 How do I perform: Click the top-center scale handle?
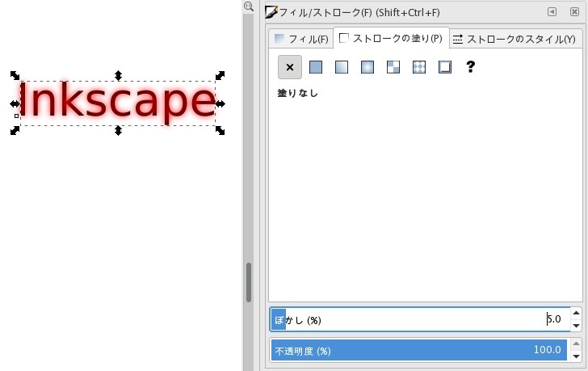pyautogui.click(x=118, y=75)
